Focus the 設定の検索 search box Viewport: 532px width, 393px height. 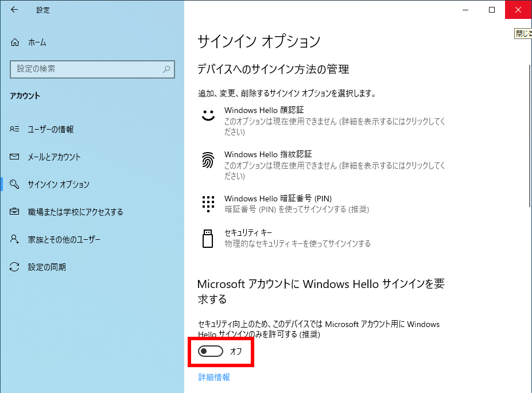[x=92, y=69]
